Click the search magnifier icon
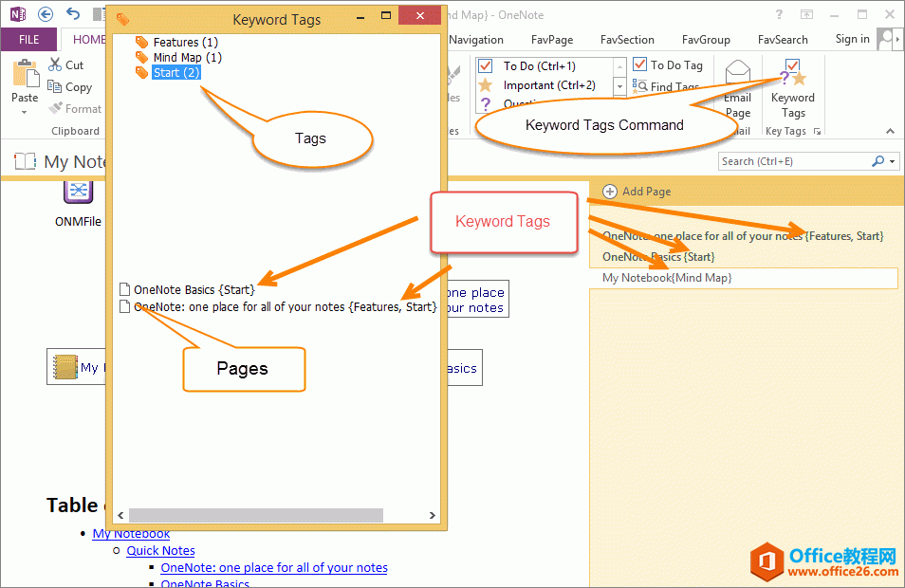 (877, 161)
